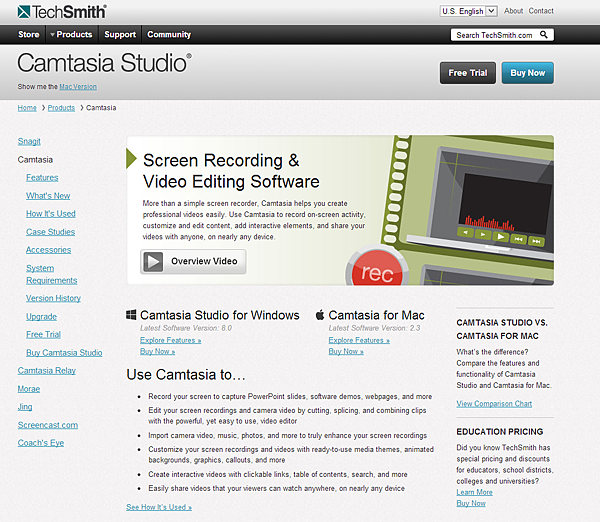Open System Requirements sidebar link
Image resolution: width=600 pixels, height=522 pixels.
pos(52,274)
